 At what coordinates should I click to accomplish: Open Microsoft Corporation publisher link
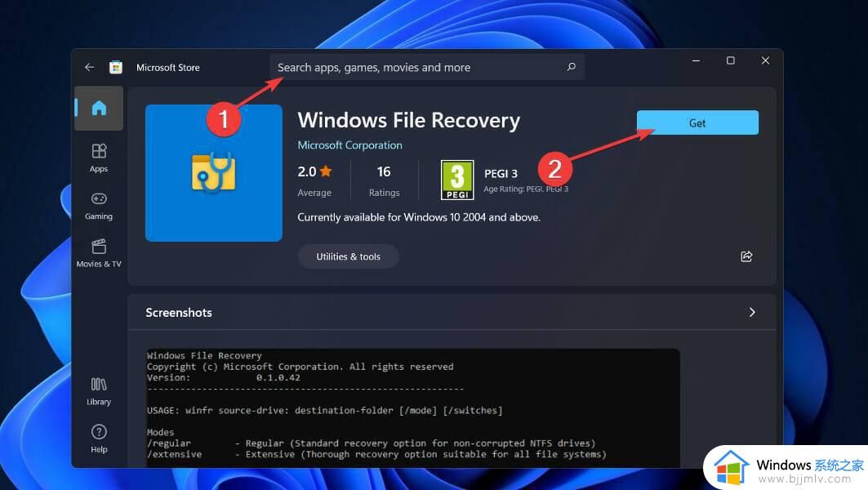[349, 145]
